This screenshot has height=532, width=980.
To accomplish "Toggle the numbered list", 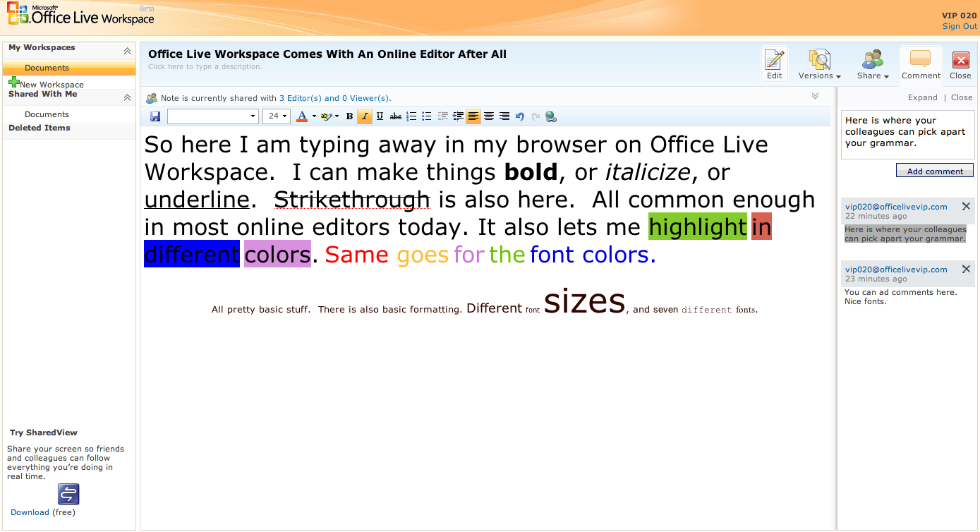I will [x=411, y=116].
